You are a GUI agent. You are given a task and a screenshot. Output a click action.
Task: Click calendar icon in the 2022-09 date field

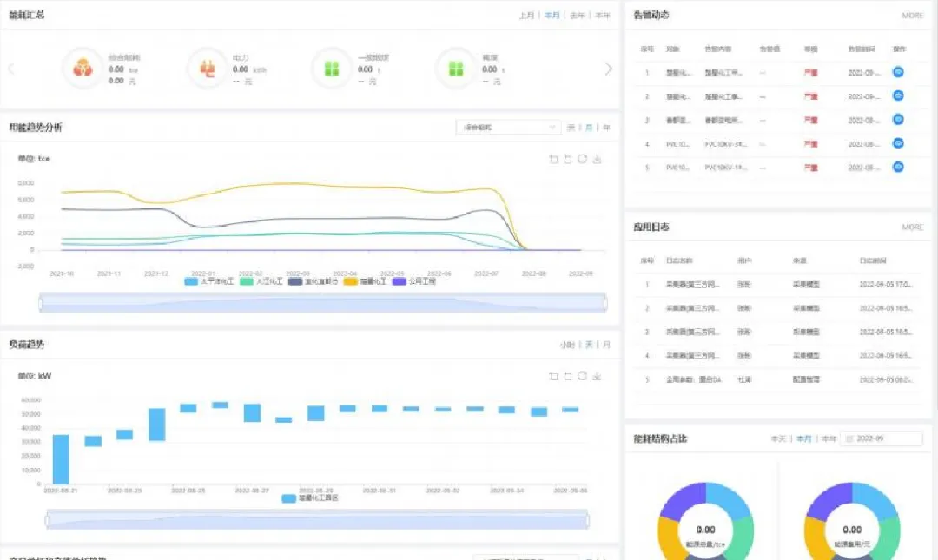[x=849, y=439]
